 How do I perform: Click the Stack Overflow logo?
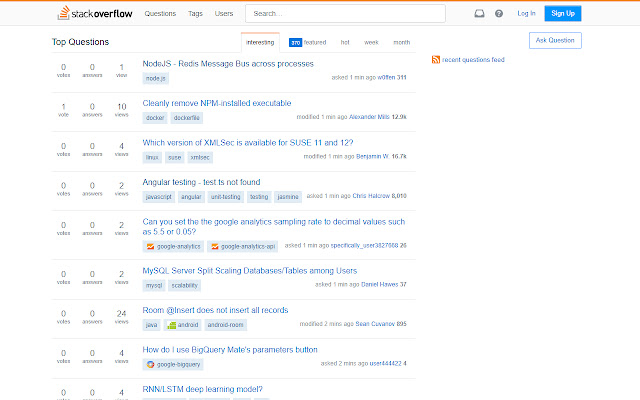click(x=95, y=13)
